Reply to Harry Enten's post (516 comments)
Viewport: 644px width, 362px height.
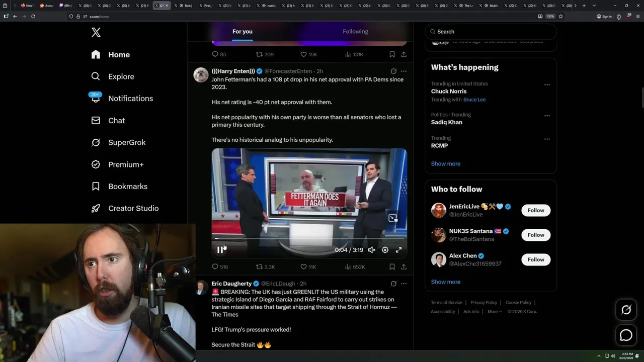pyautogui.click(x=220, y=267)
